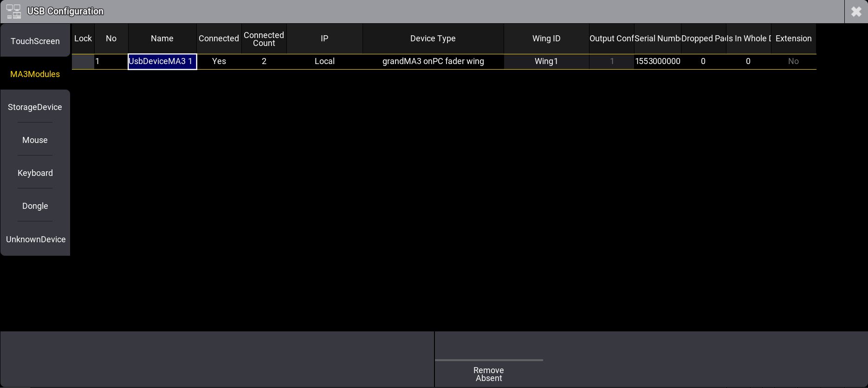This screenshot has width=868, height=388.
Task: Click the Connected Count column header
Action: tap(264, 39)
